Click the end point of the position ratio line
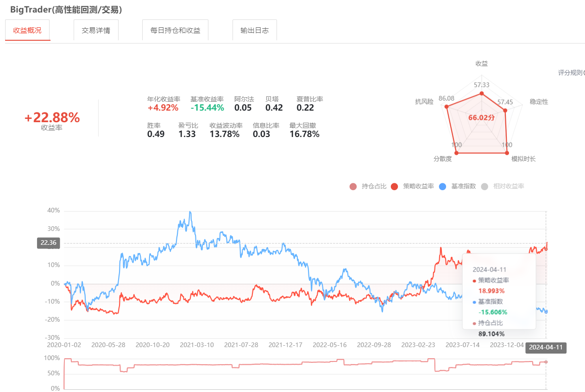The height and width of the screenshot is (392, 585). [546, 362]
